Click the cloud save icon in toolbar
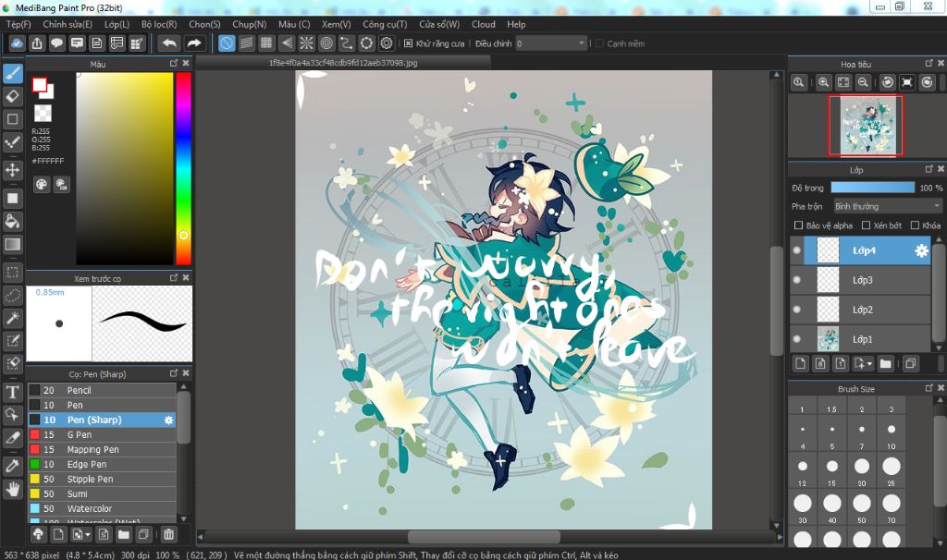The height and width of the screenshot is (560, 947). pos(17,43)
